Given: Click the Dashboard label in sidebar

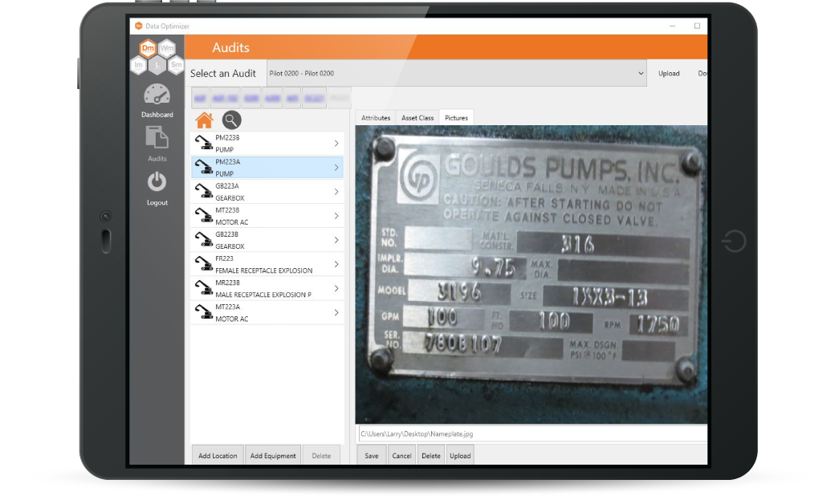Looking at the screenshot, I should (157, 115).
